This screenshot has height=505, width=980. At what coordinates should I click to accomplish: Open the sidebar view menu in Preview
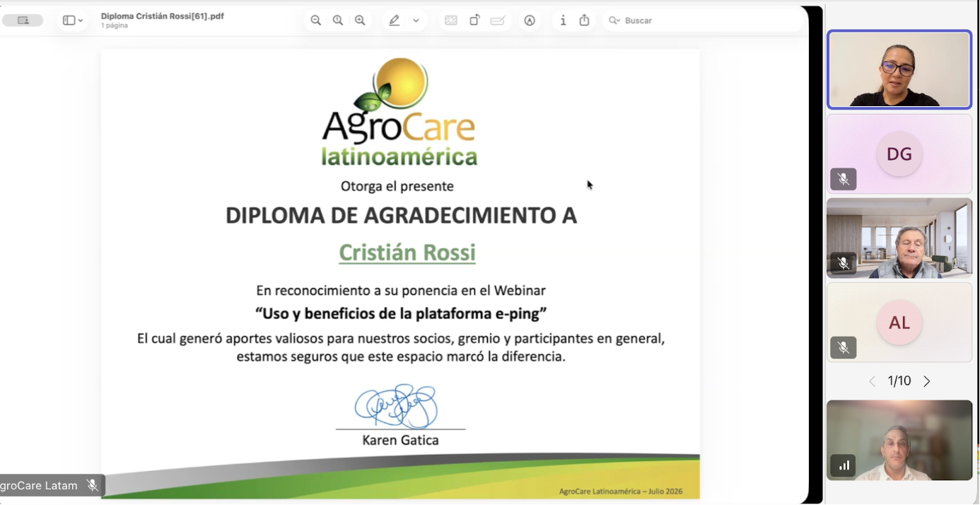click(73, 21)
